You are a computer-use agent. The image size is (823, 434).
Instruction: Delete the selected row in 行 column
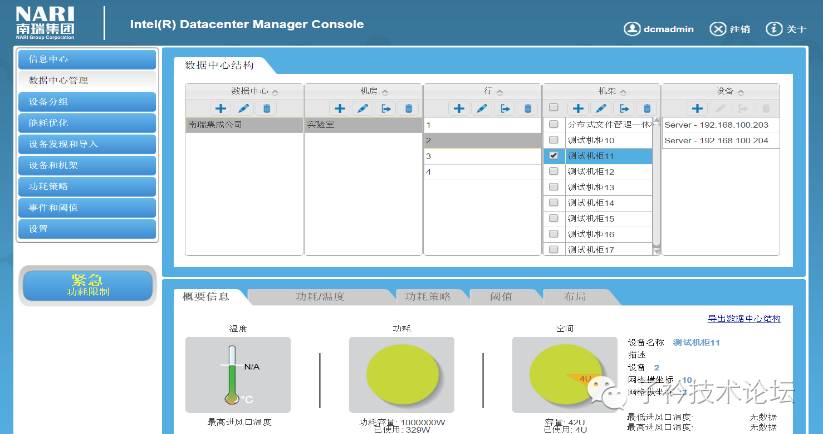(528, 109)
